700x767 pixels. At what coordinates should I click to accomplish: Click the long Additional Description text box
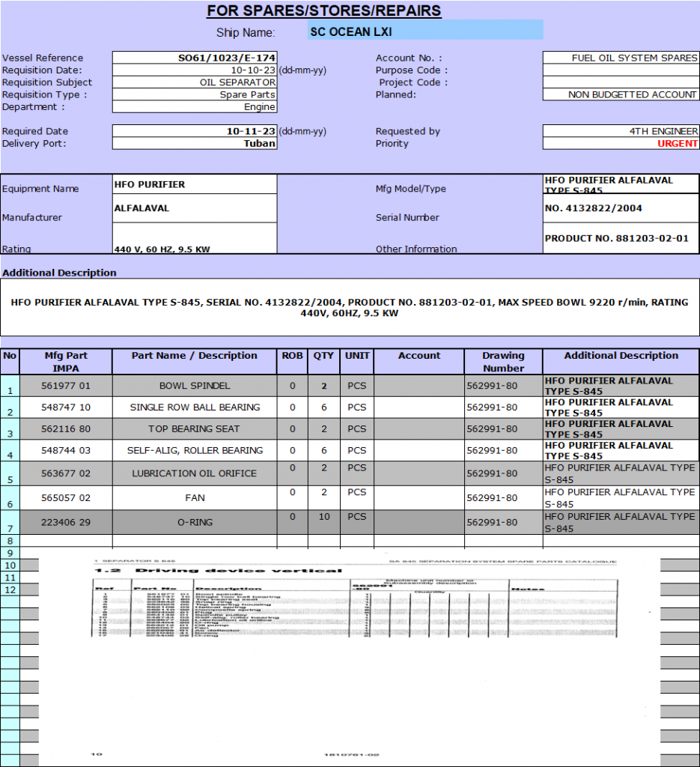[x=350, y=307]
